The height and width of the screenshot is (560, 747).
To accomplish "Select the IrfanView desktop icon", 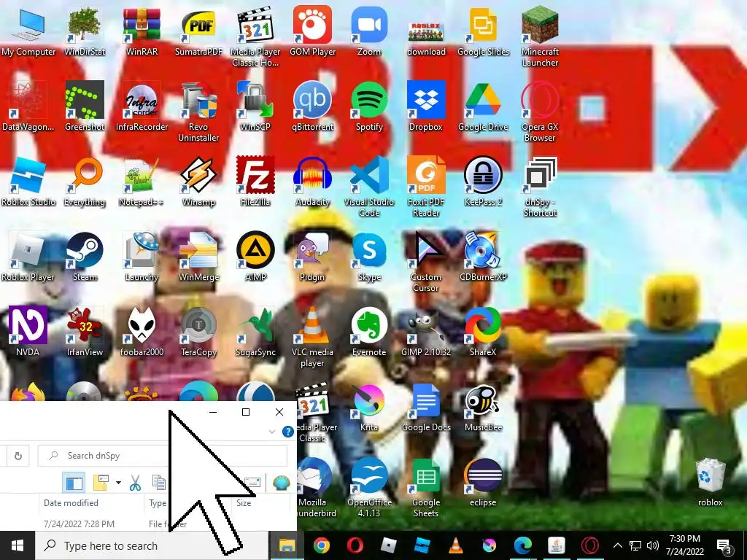I will (85, 332).
